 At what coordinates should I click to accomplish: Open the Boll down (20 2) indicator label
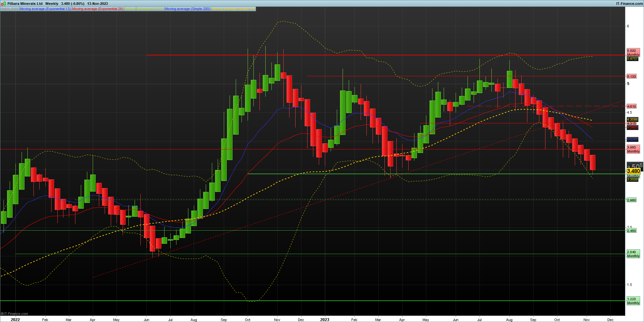coord(150,9)
